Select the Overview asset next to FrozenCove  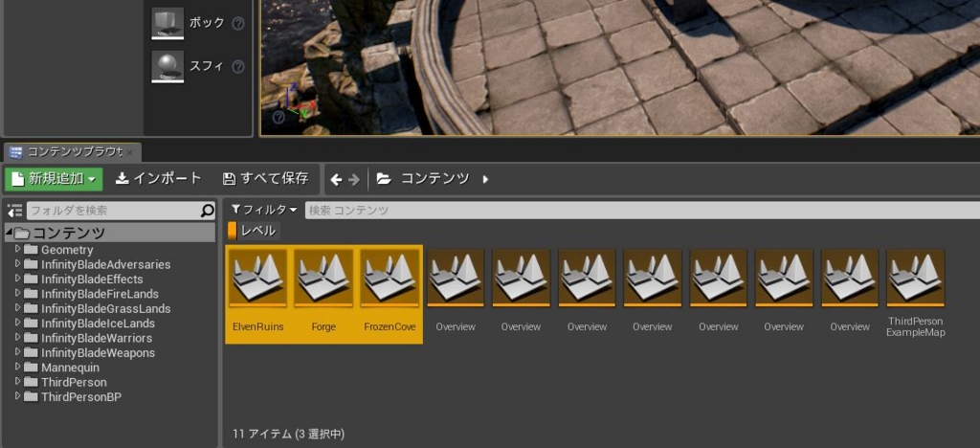tap(456, 294)
